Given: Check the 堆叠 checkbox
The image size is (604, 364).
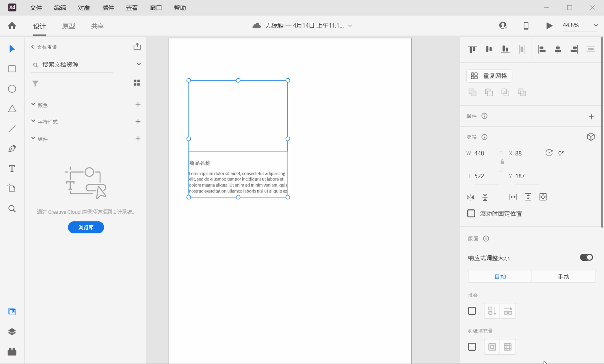Looking at the screenshot, I should tap(472, 310).
